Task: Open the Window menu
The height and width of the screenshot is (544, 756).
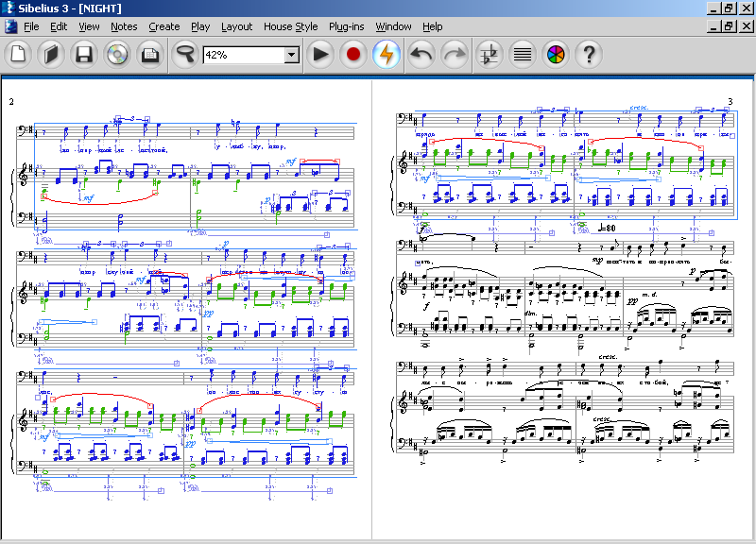Action: [x=393, y=26]
